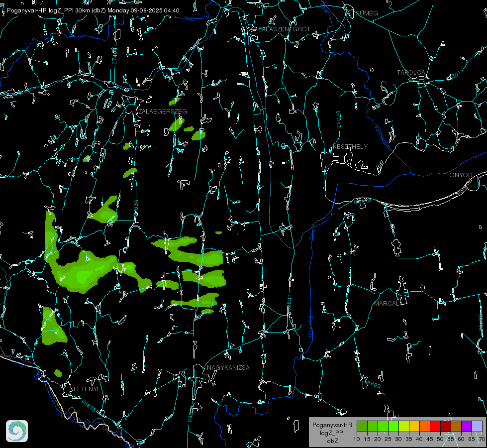Select the 65-70 dBZ lavender swatch
Image resolution: width=487 pixels, height=448 pixels.
(477, 426)
